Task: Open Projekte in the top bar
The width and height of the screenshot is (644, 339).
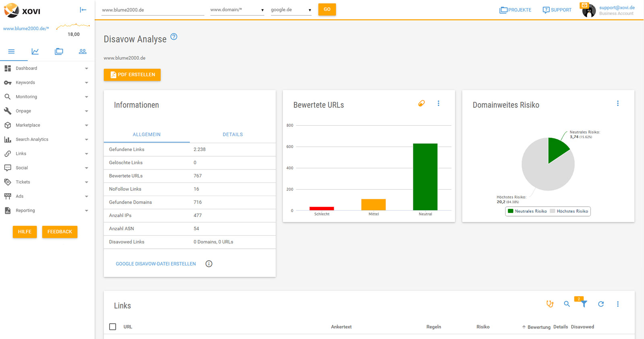Action: 515,10
